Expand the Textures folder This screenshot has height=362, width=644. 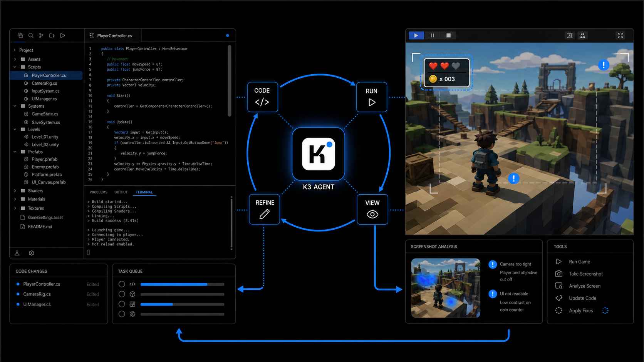coord(15,209)
